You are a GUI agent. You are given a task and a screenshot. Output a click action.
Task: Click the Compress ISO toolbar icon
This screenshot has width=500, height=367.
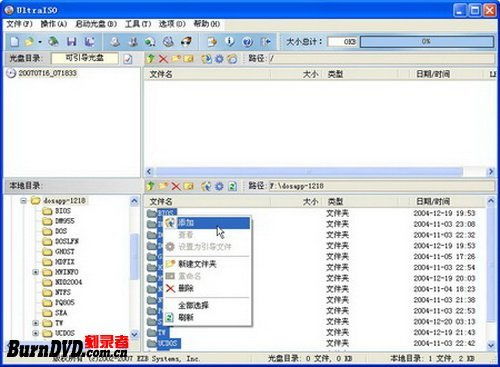pyautogui.click(x=133, y=42)
